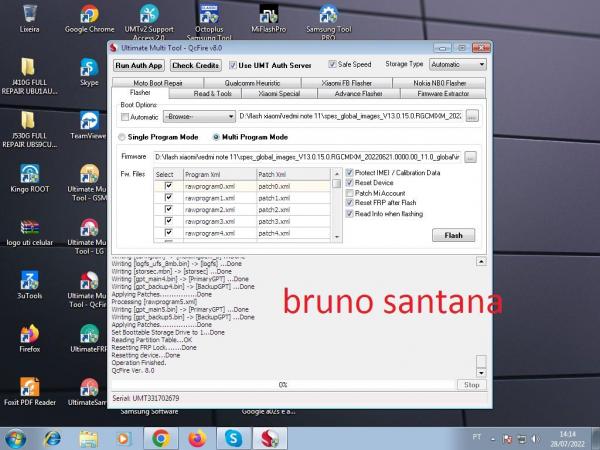This screenshot has height=450, width=600.
Task: Switch to Chrome in the taskbar
Action: 161,439
